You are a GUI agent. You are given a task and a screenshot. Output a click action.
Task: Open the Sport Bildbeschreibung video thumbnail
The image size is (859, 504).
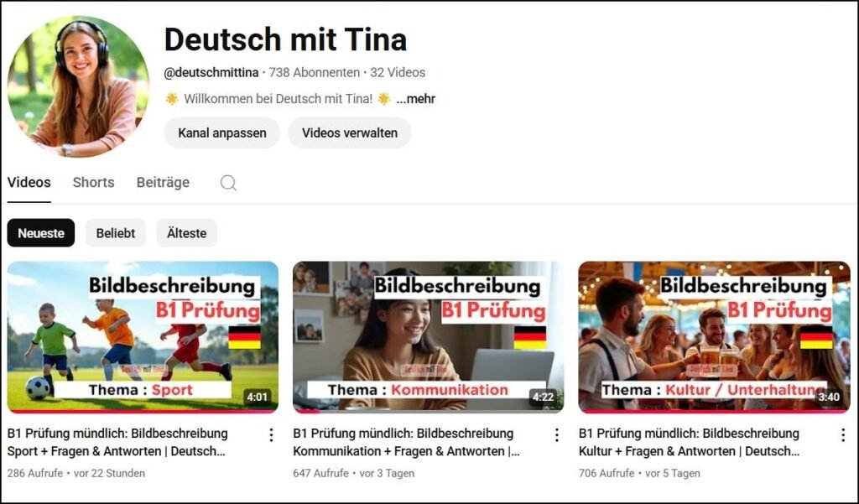tap(143, 337)
